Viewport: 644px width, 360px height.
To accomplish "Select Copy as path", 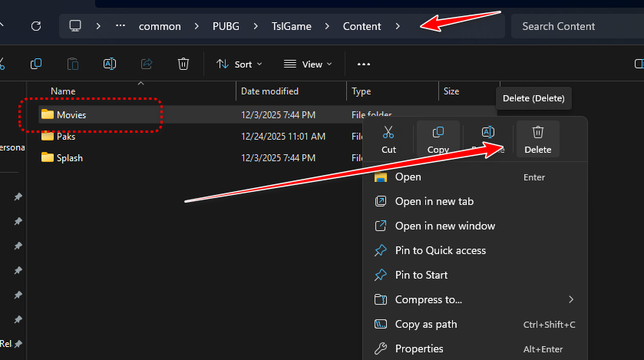I will coord(475,324).
